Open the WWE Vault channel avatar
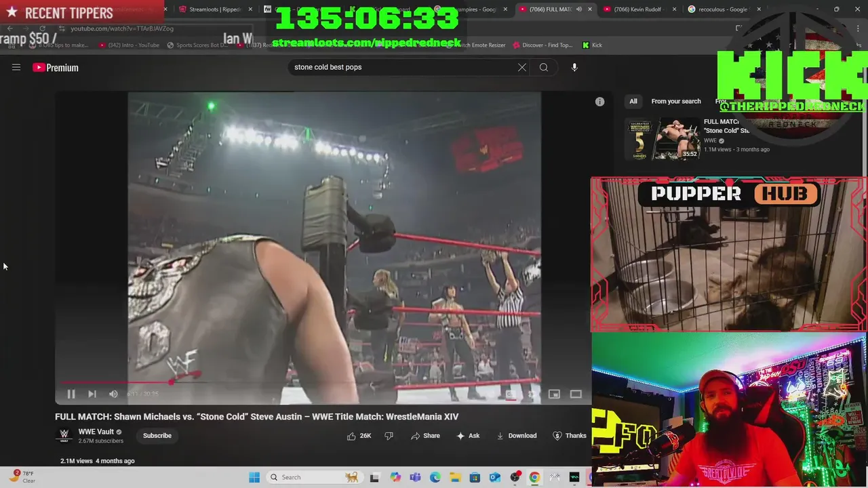Image resolution: width=868 pixels, height=488 pixels. 64,435
